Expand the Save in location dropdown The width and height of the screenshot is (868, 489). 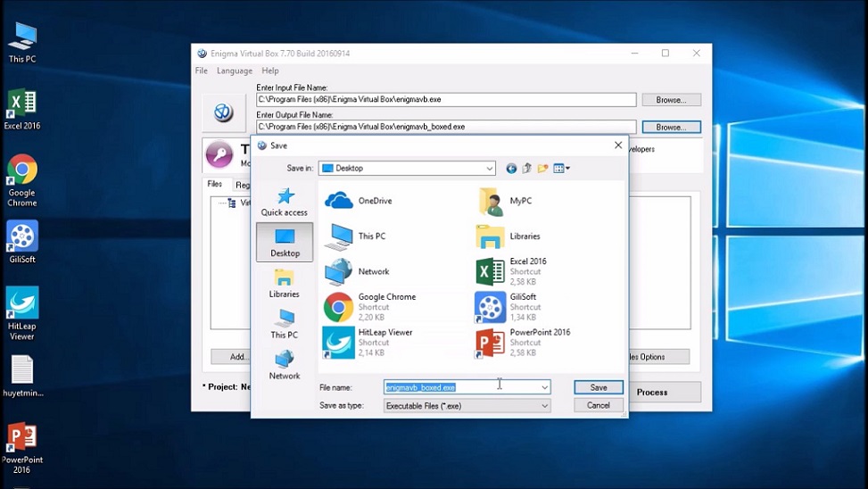(490, 169)
